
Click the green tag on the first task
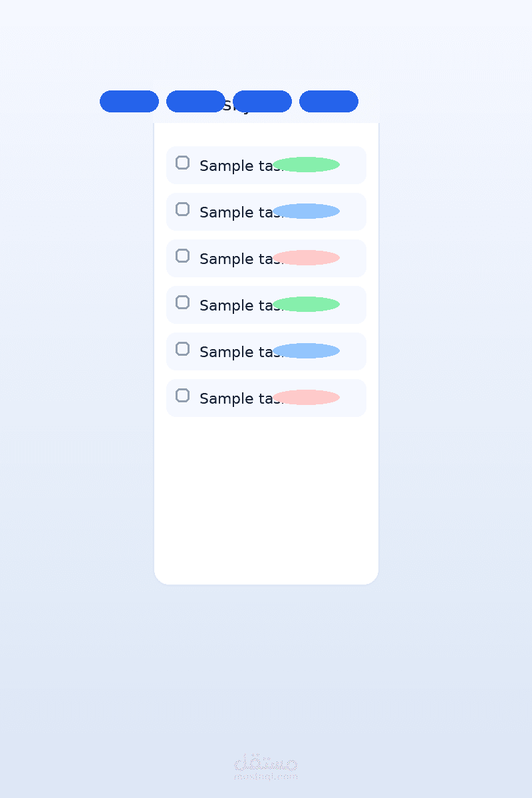pyautogui.click(x=306, y=165)
